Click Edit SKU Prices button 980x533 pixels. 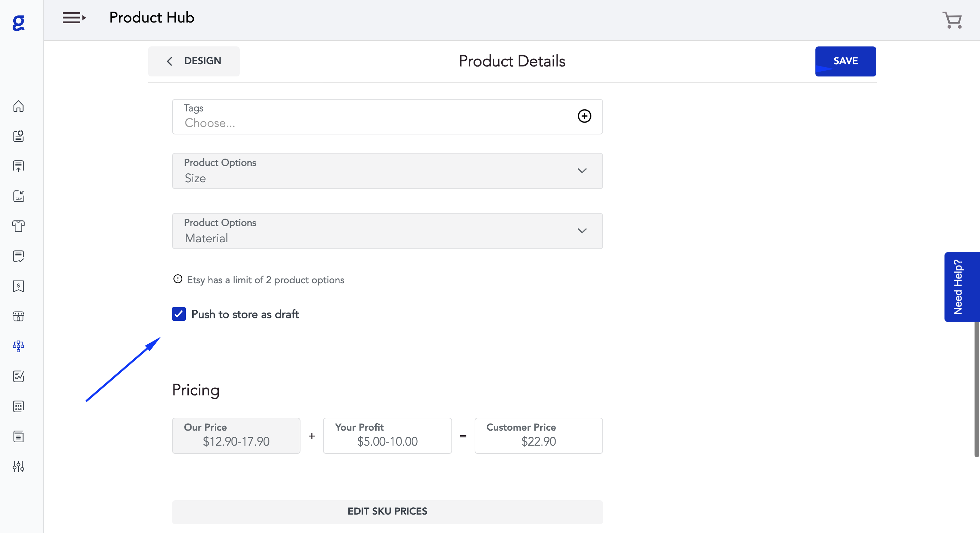(387, 512)
